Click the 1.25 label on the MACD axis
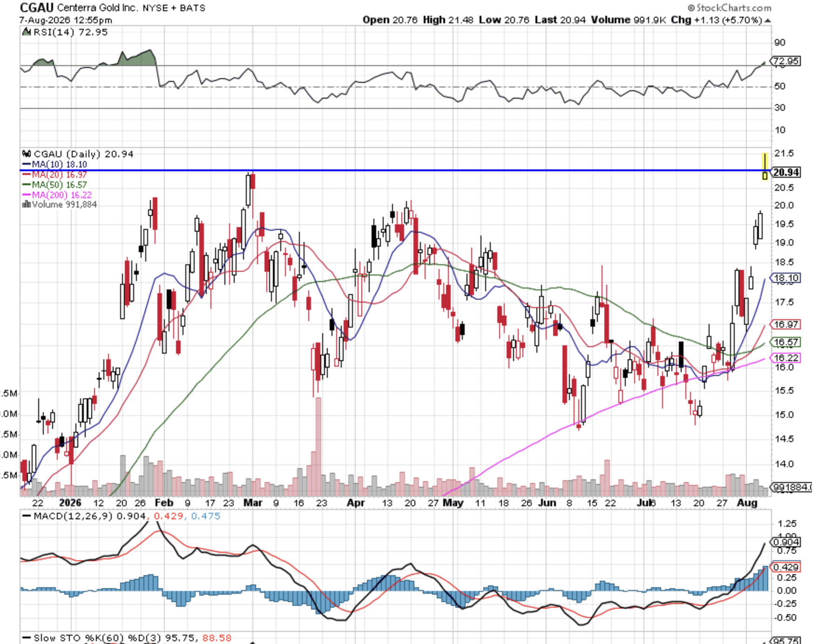 click(x=787, y=523)
